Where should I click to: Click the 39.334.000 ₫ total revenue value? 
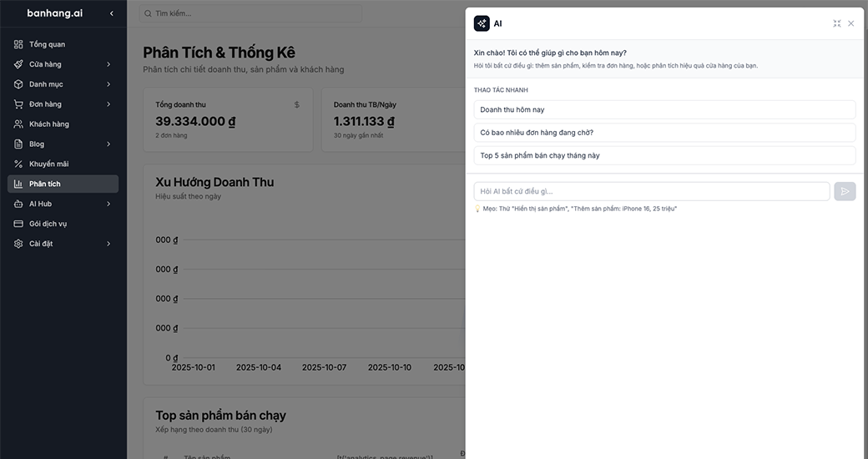coord(195,121)
